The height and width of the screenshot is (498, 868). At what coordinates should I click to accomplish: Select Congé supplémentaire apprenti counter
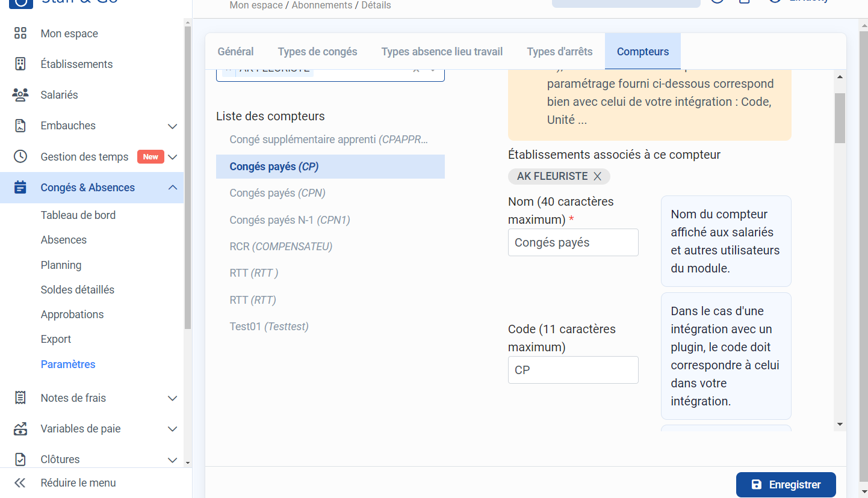click(x=330, y=140)
